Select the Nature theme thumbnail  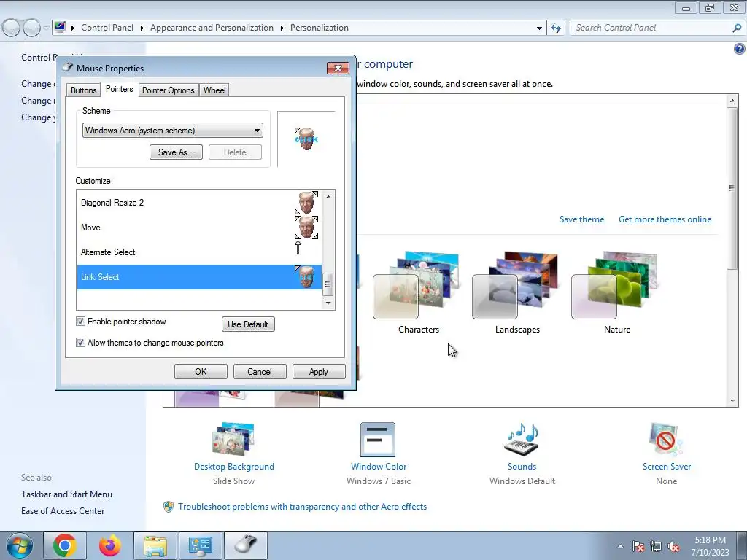coord(614,285)
